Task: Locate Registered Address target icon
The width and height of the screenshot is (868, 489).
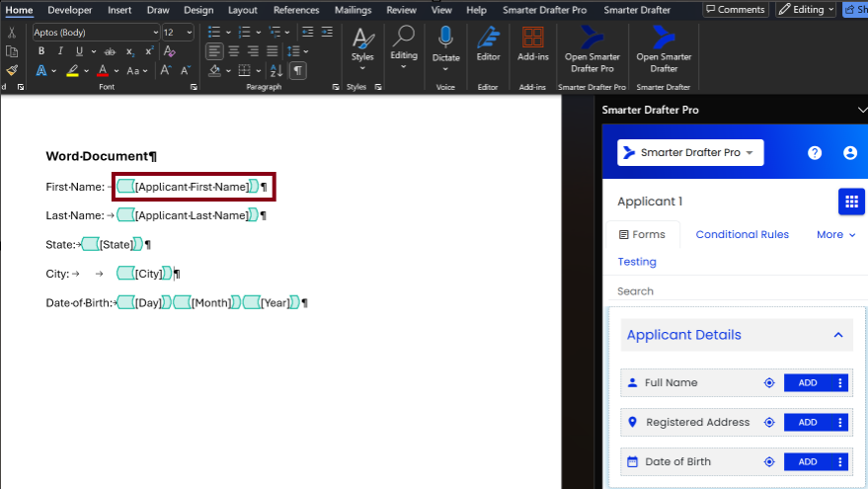Action: [x=769, y=422]
